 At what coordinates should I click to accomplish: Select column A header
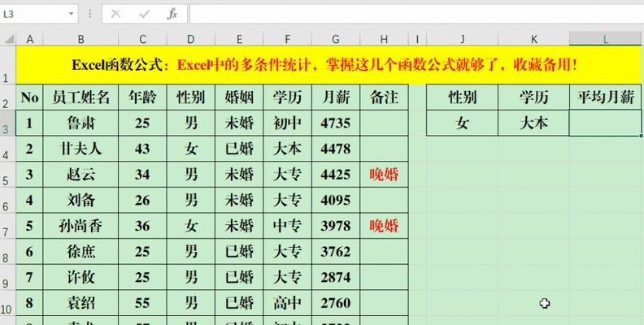click(x=29, y=39)
